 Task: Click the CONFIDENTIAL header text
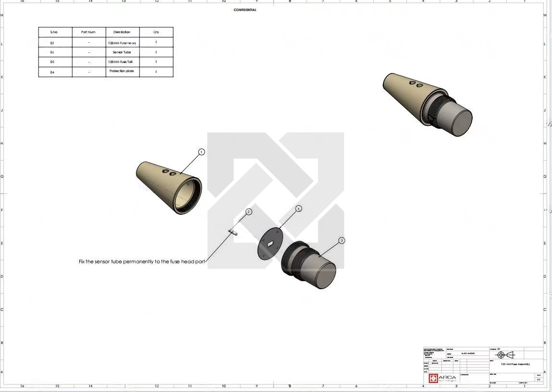(x=245, y=10)
